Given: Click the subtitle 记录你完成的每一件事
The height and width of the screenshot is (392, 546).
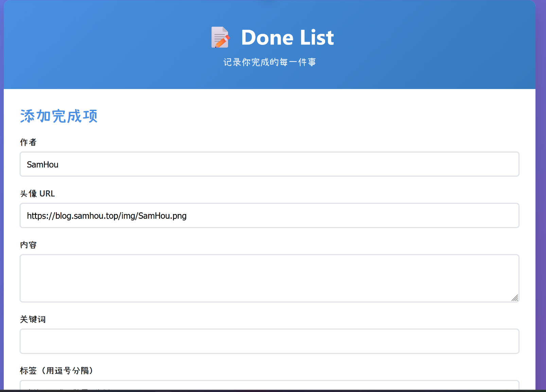Looking at the screenshot, I should (x=269, y=62).
